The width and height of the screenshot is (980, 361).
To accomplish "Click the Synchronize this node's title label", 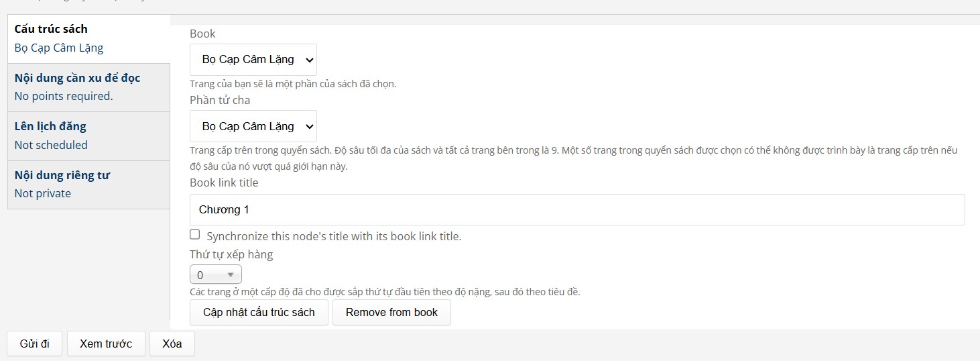I will coord(334,236).
